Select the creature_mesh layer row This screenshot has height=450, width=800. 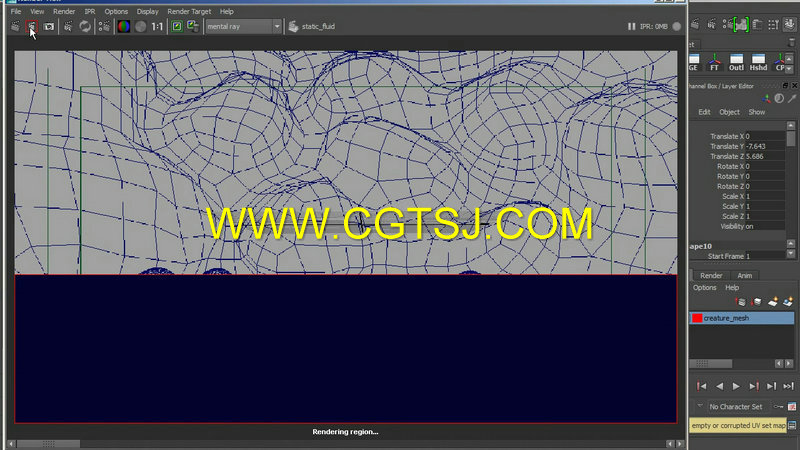(x=742, y=318)
